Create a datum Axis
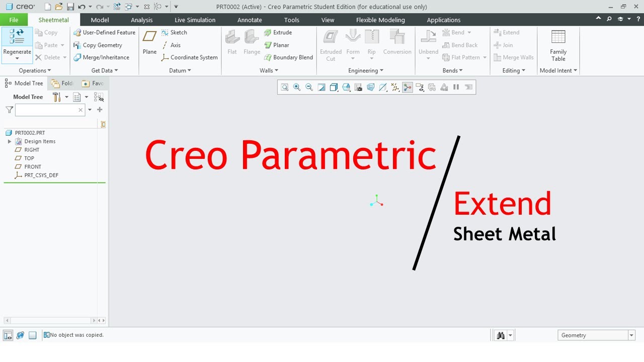Image resolution: width=644 pixels, height=362 pixels. 171,45
